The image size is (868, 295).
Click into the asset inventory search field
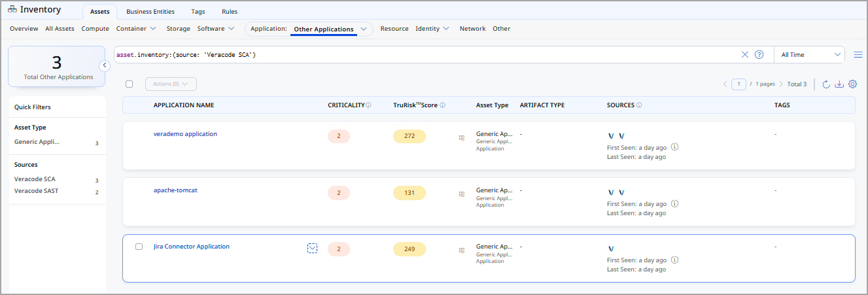coord(425,55)
